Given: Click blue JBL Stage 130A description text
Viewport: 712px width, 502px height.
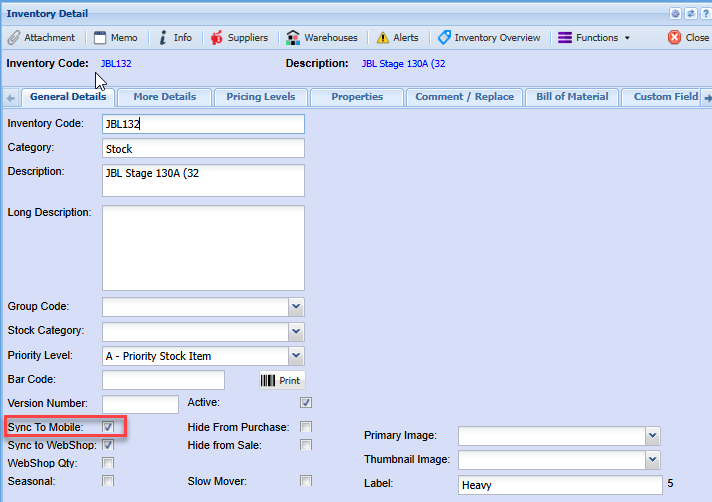Looking at the screenshot, I should pos(403,64).
